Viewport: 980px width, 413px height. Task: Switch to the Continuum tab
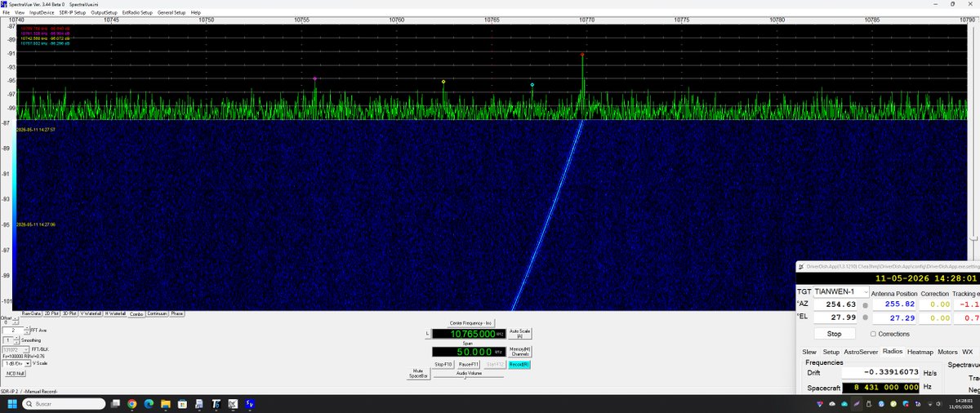(158, 313)
